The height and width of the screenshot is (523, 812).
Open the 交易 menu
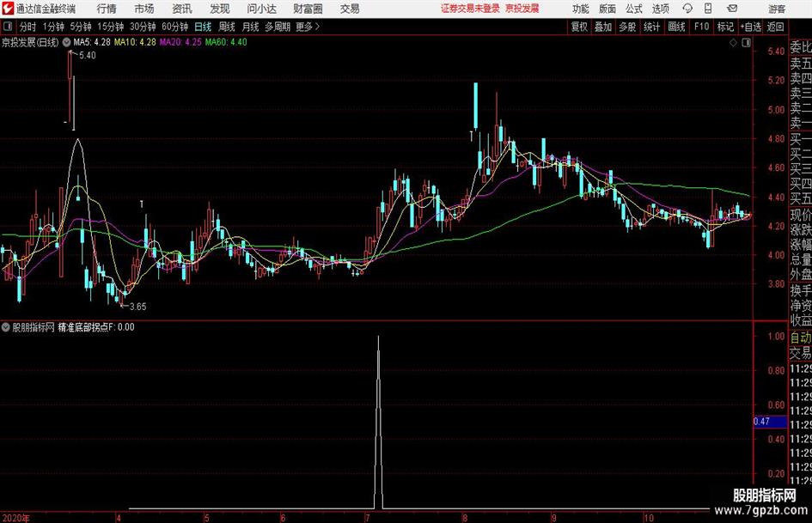coord(350,9)
